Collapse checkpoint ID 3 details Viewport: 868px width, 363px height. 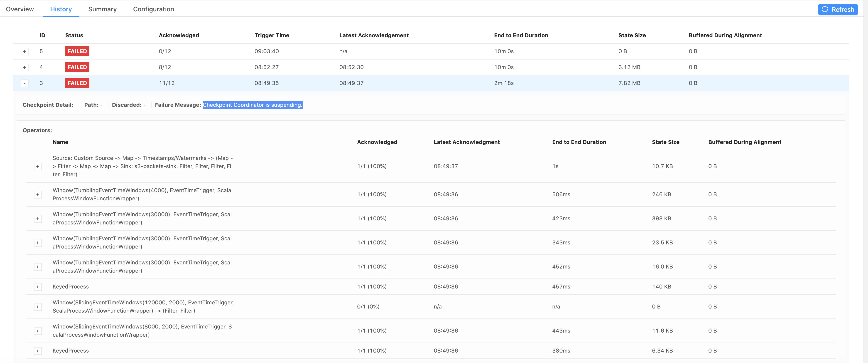24,83
